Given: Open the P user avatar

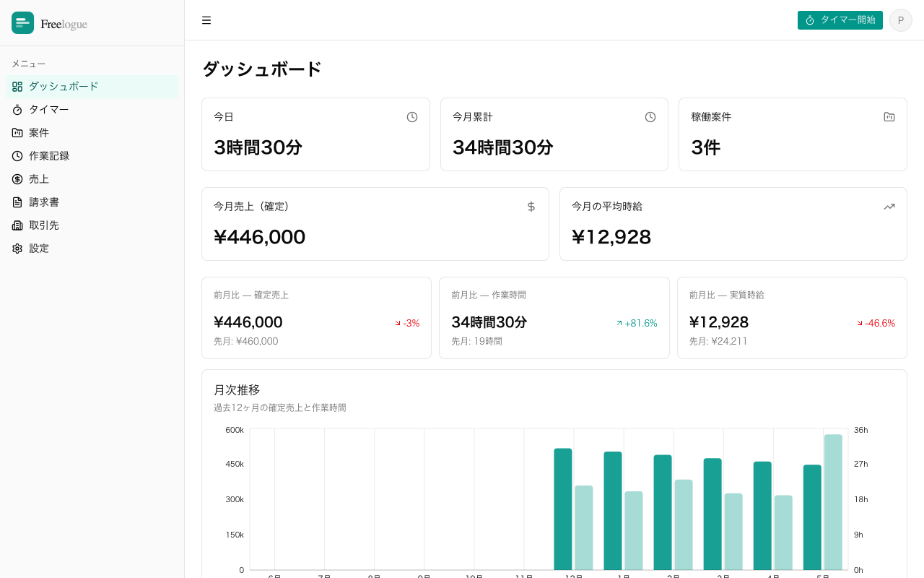Looking at the screenshot, I should click(x=900, y=20).
